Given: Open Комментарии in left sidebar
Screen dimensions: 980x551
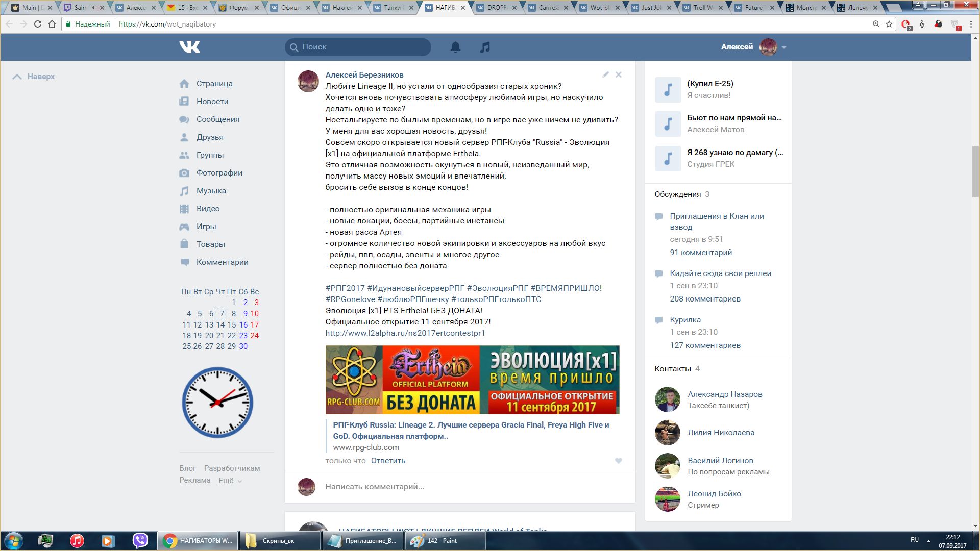Looking at the screenshot, I should [223, 262].
